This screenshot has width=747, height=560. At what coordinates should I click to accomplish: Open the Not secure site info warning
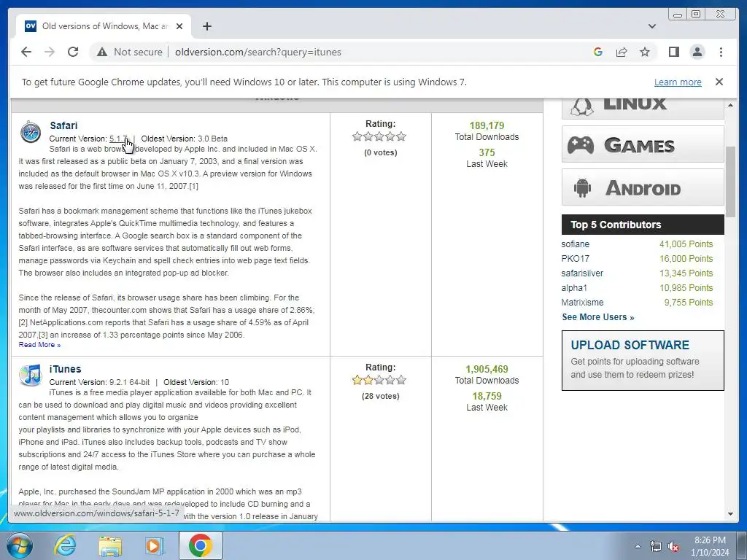(130, 52)
